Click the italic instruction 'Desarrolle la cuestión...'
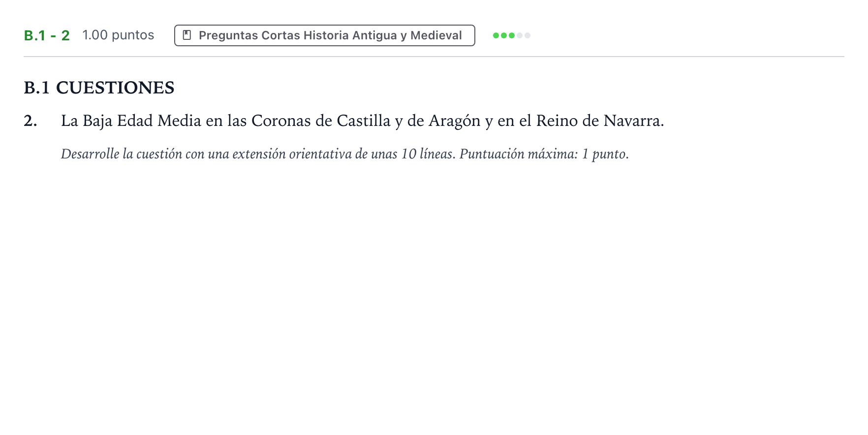868x435 pixels. 344,154
